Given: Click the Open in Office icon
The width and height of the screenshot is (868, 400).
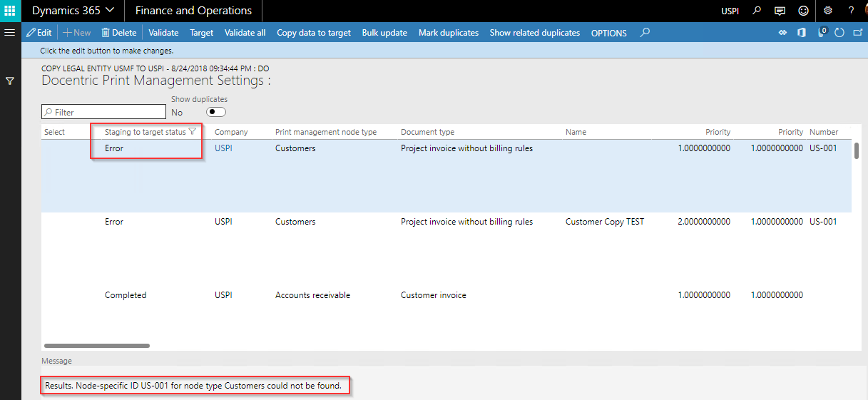Looking at the screenshot, I should [802, 33].
